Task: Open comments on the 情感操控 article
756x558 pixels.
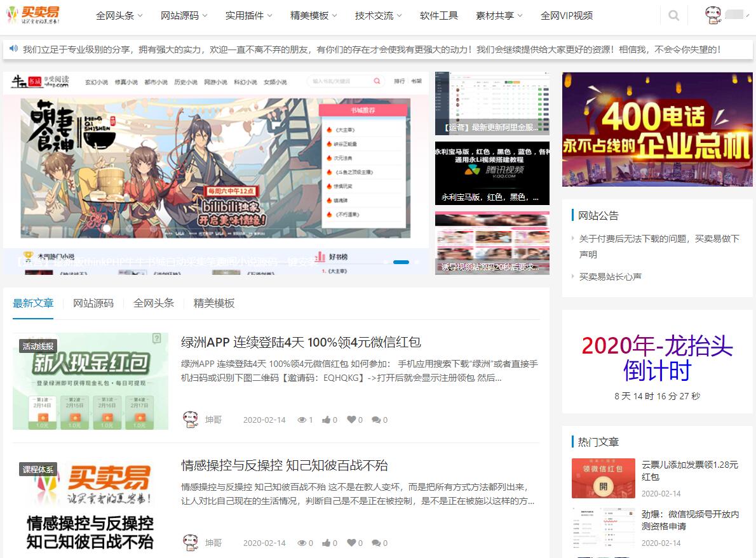Action: (376, 543)
